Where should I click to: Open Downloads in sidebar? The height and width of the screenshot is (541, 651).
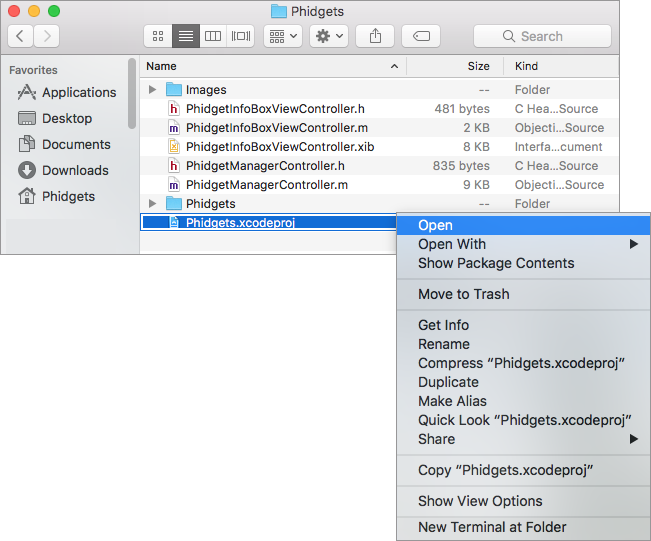pyautogui.click(x=63, y=170)
